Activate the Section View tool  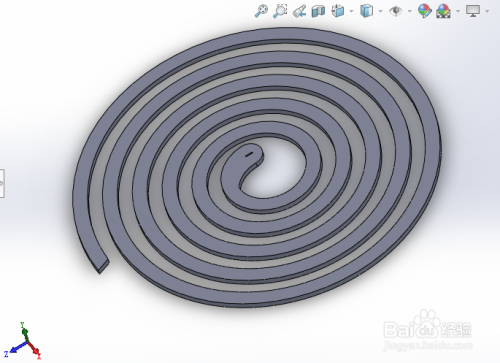(318, 11)
